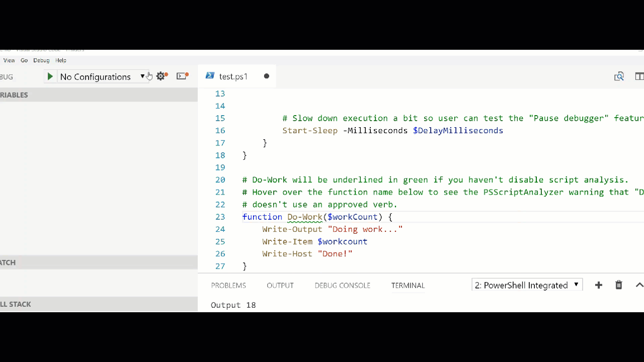Click the $workcount variable on line 25
Viewport: 644px width, 362px height.
pos(343,241)
